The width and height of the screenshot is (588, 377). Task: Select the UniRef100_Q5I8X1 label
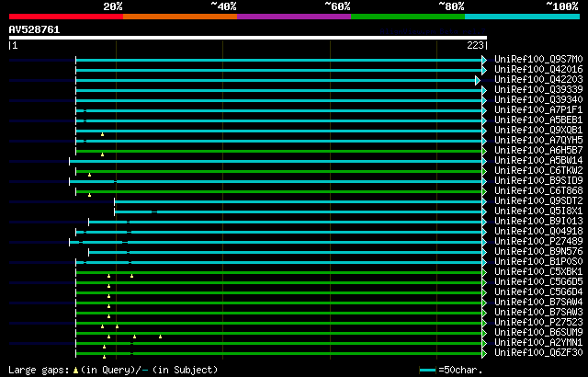pyautogui.click(x=538, y=211)
